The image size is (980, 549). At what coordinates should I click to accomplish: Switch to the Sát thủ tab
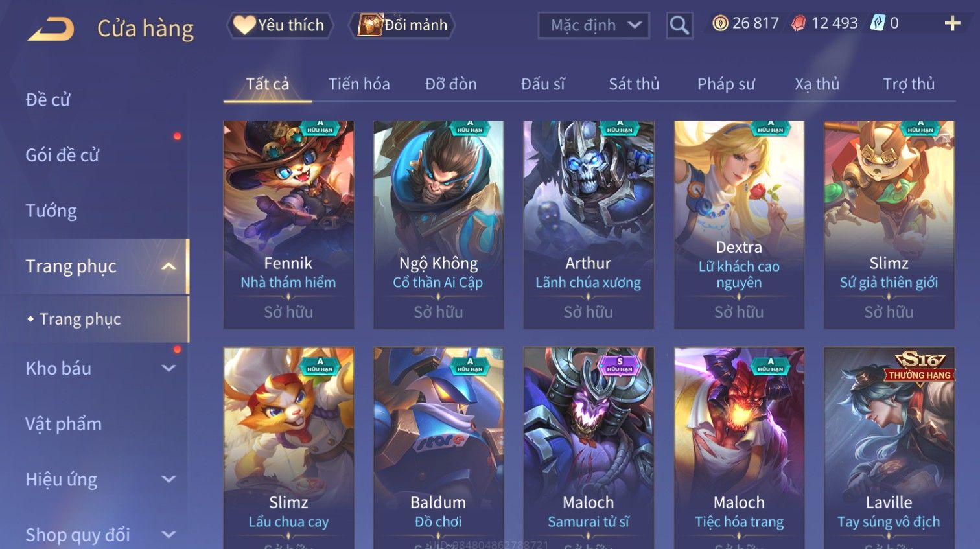tap(634, 84)
